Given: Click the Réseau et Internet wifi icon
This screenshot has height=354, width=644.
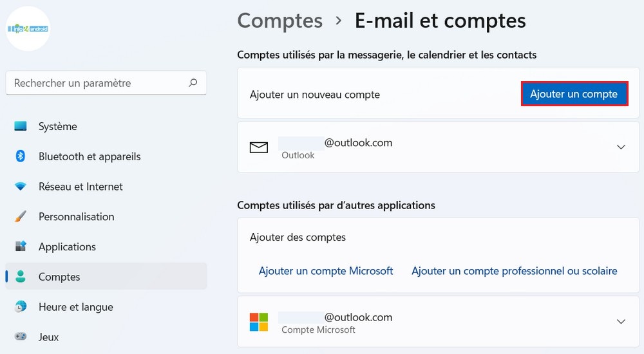Looking at the screenshot, I should [21, 187].
